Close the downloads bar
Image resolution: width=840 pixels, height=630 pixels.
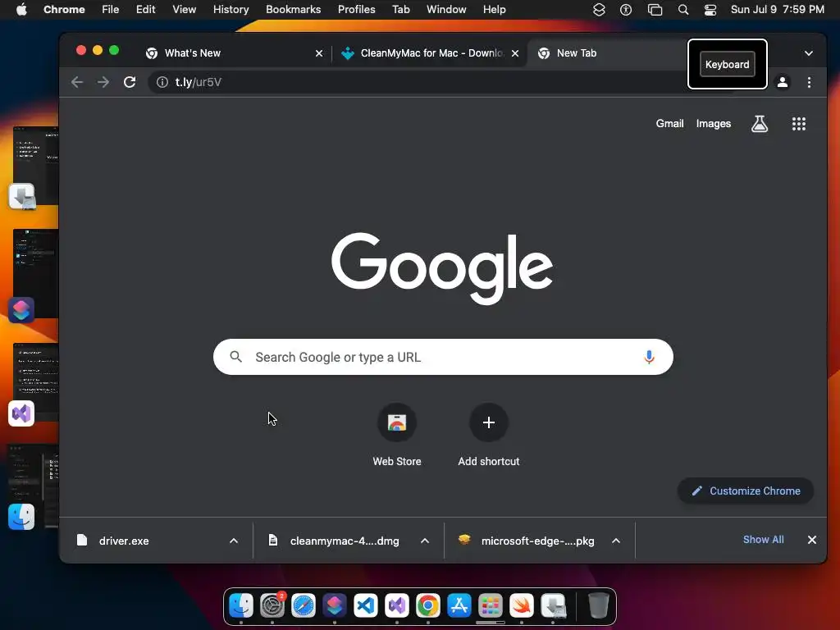click(x=811, y=540)
